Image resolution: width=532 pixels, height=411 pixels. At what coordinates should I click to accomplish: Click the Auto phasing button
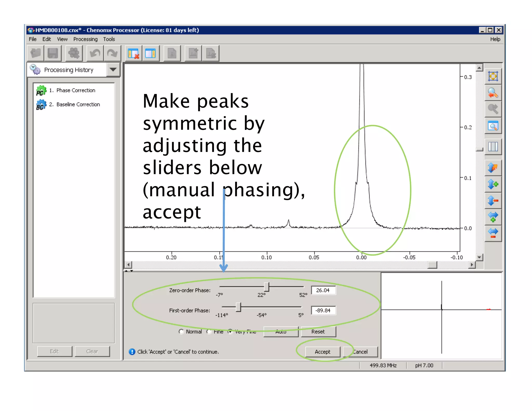point(281,332)
